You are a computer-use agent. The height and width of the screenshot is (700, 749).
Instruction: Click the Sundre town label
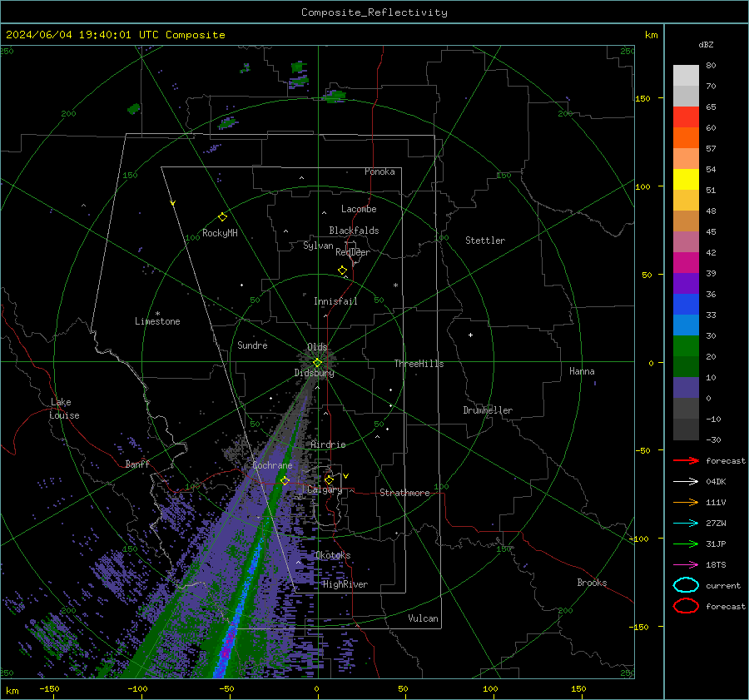click(x=252, y=345)
